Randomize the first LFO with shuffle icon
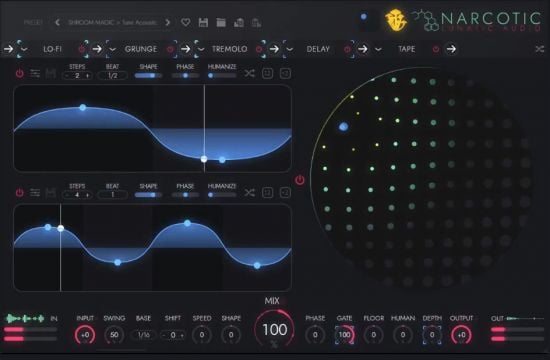550x360 pixels. pos(249,73)
